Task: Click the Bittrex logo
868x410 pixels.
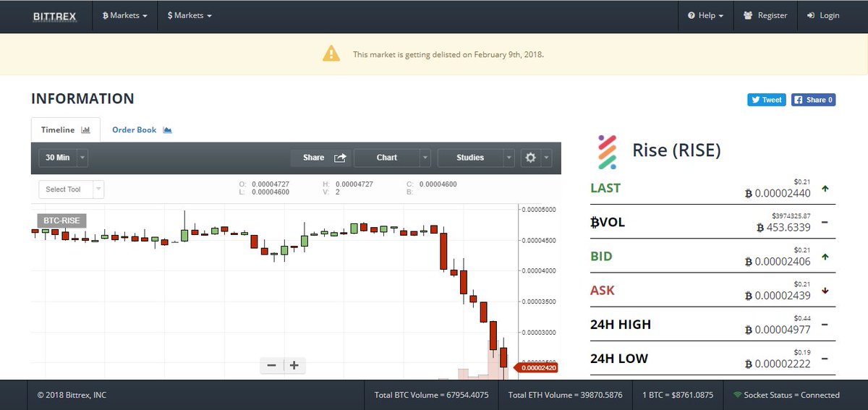Action: tap(54, 16)
